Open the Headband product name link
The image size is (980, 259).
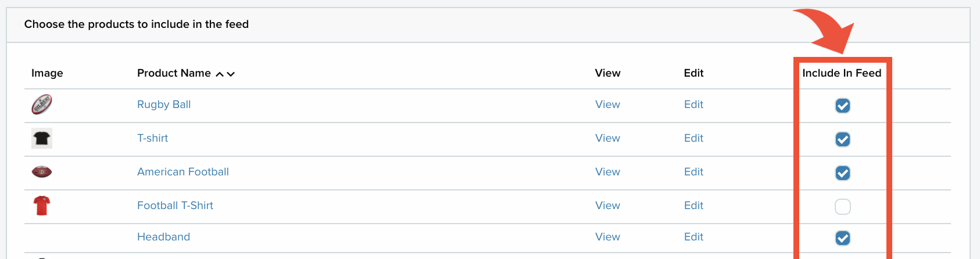(x=164, y=237)
